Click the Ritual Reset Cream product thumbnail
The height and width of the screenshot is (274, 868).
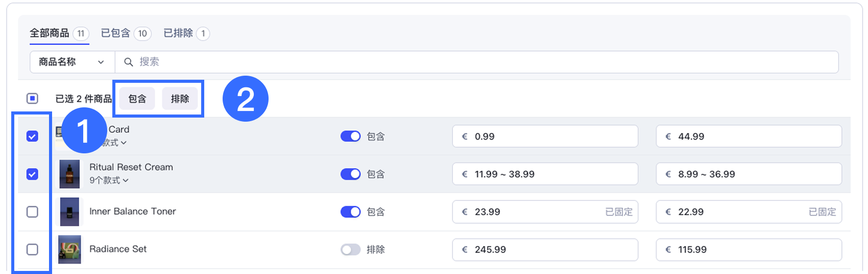click(x=69, y=174)
